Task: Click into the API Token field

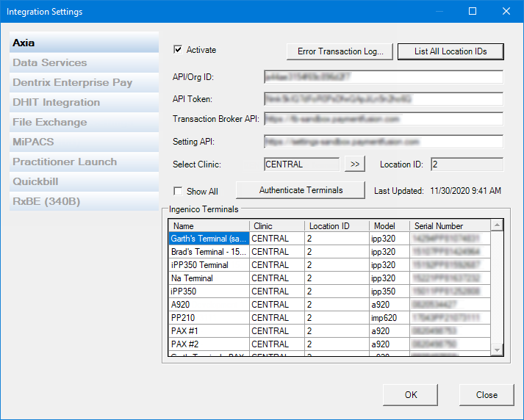Action: tap(384, 99)
